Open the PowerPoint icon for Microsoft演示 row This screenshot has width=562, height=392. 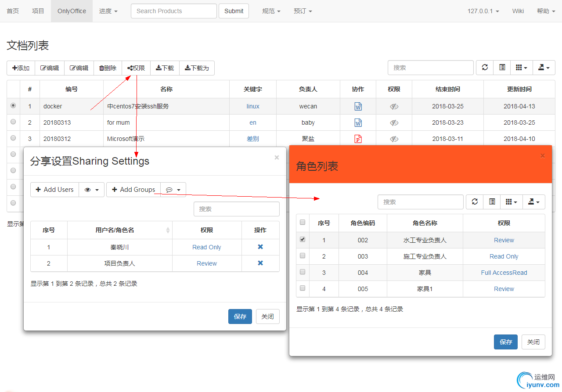pos(358,139)
